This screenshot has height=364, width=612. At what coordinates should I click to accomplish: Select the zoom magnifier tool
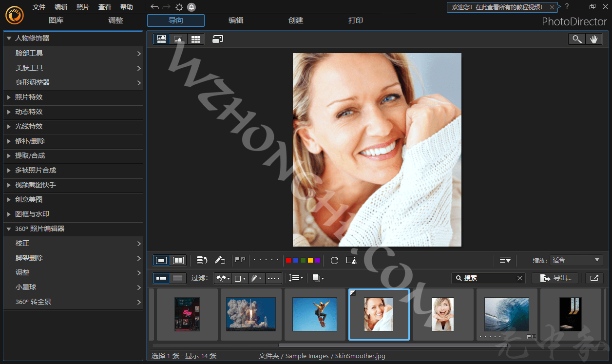(577, 39)
